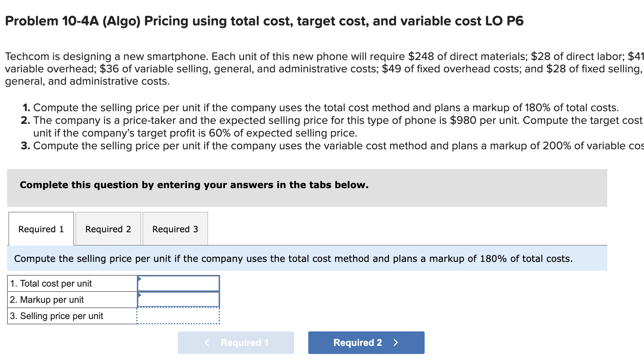Switch to the Required 1 tab
Image resolution: width=644 pixels, height=360 pixels.
click(41, 229)
